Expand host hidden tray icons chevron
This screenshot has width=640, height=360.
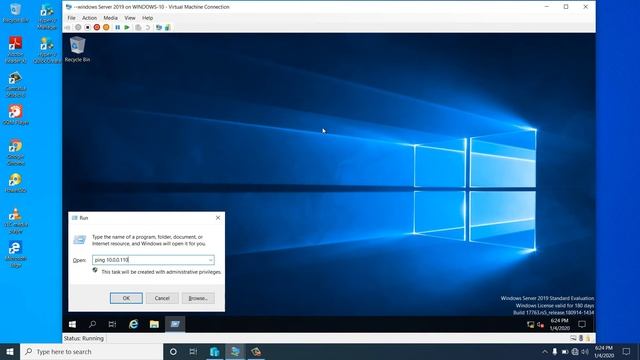point(544,351)
